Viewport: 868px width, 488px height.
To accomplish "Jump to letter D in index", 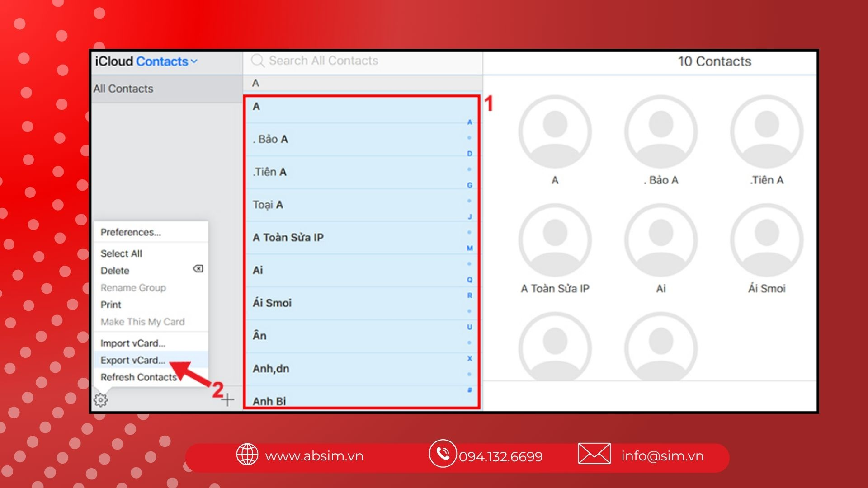I will [470, 154].
